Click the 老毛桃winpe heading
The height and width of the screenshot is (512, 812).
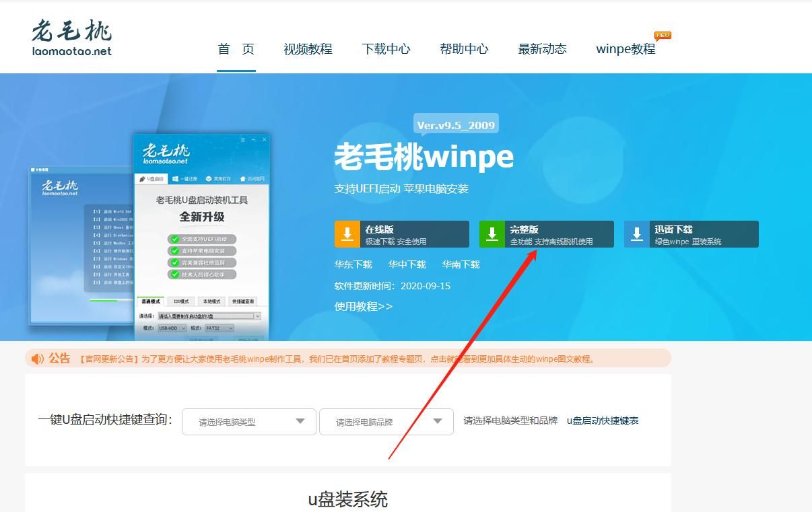(424, 157)
